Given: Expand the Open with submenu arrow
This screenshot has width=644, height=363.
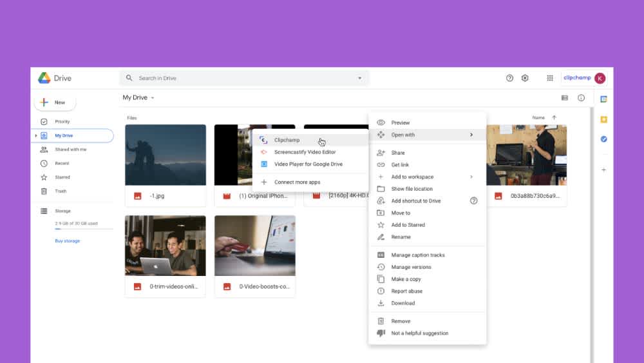Looking at the screenshot, I should [x=471, y=135].
